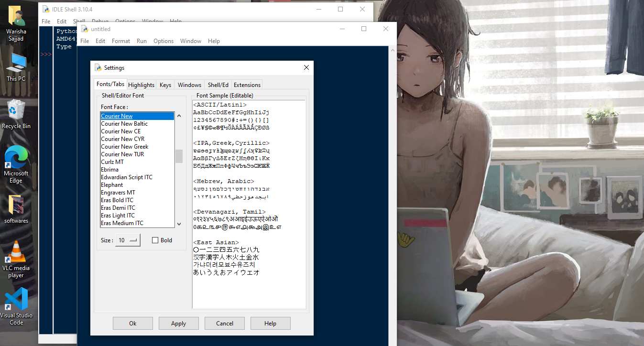Switch to the Windows tab
The image size is (644, 346).
coord(189,85)
